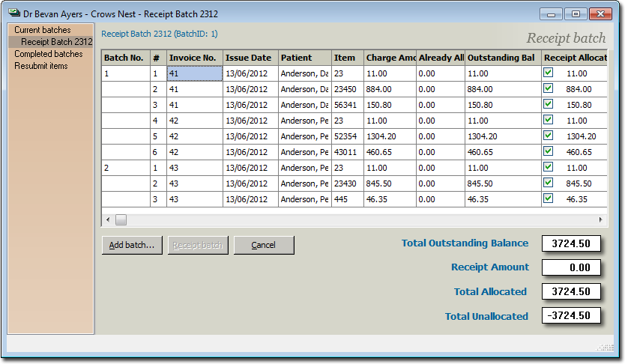The height and width of the screenshot is (364, 625).
Task: Click the Total Allocated value box
Action: tap(571, 291)
